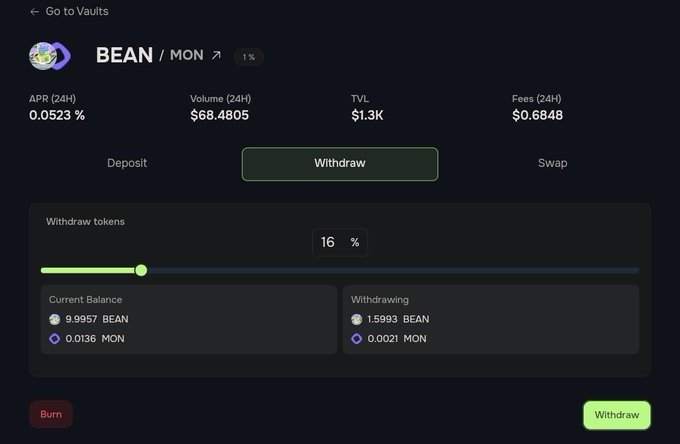Click the unfilled part of slider track
680x444 pixels.
pos(400,270)
